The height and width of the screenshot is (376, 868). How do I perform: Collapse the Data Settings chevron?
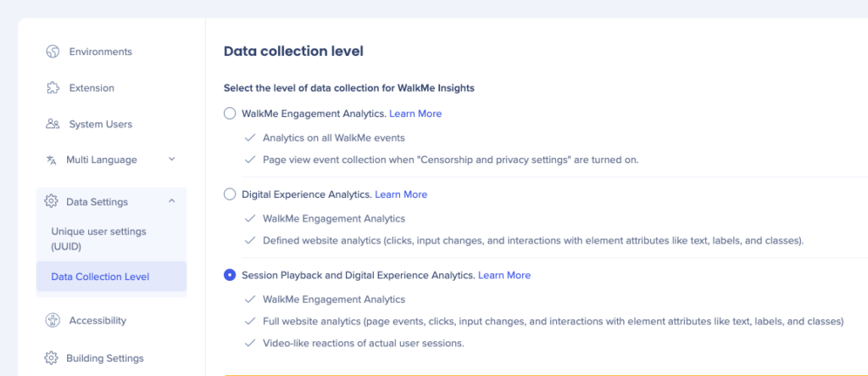click(171, 201)
